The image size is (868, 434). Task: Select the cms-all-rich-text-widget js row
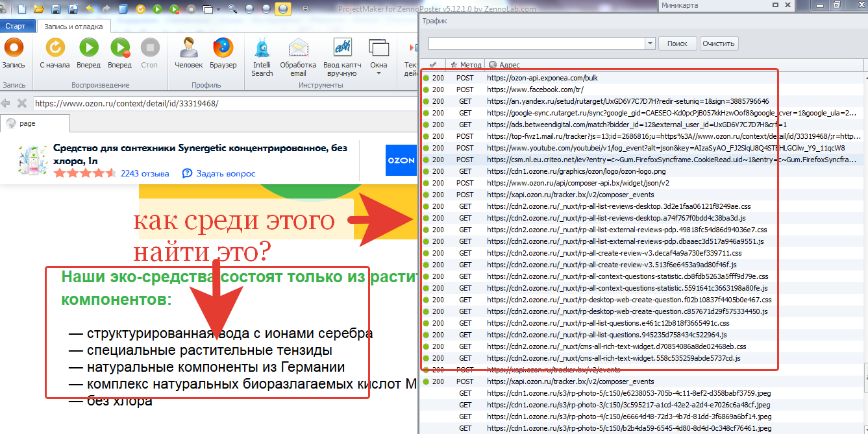[643, 358]
